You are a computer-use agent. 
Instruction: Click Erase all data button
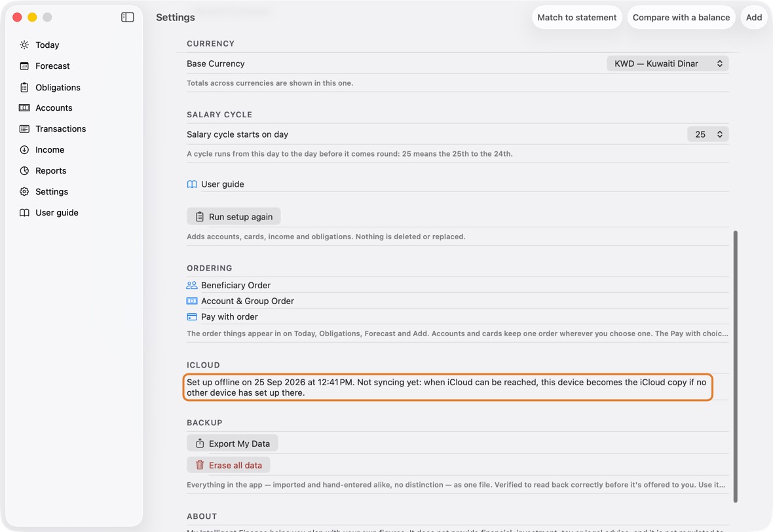pos(228,465)
